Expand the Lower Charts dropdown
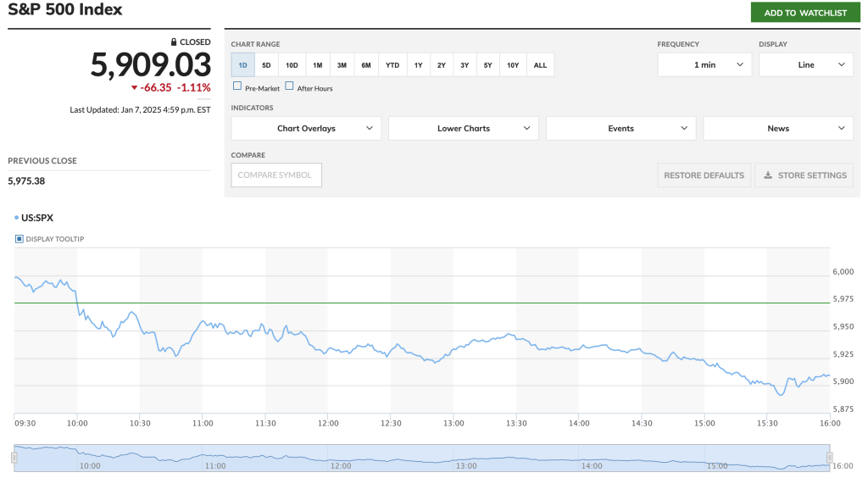Viewport: 868px width, 478px height. 464,129
